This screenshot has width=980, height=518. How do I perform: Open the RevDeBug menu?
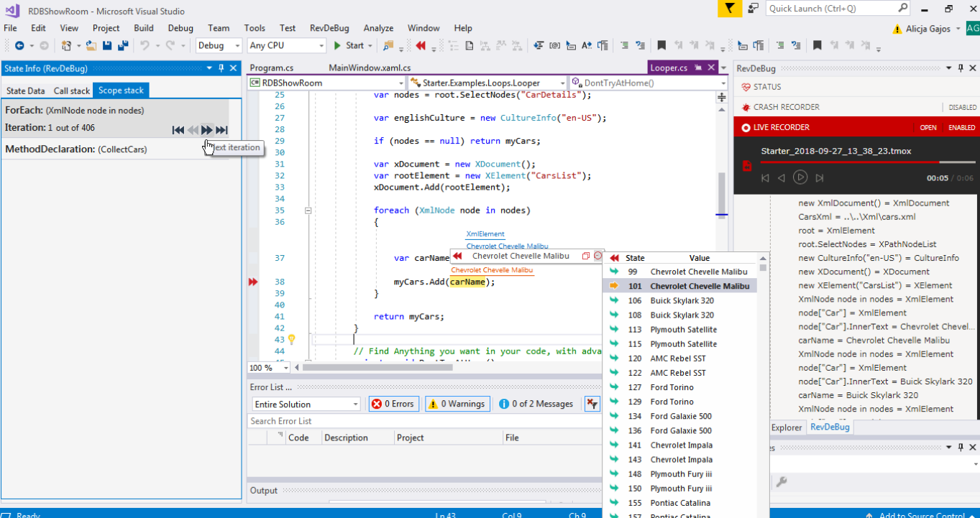click(x=329, y=28)
